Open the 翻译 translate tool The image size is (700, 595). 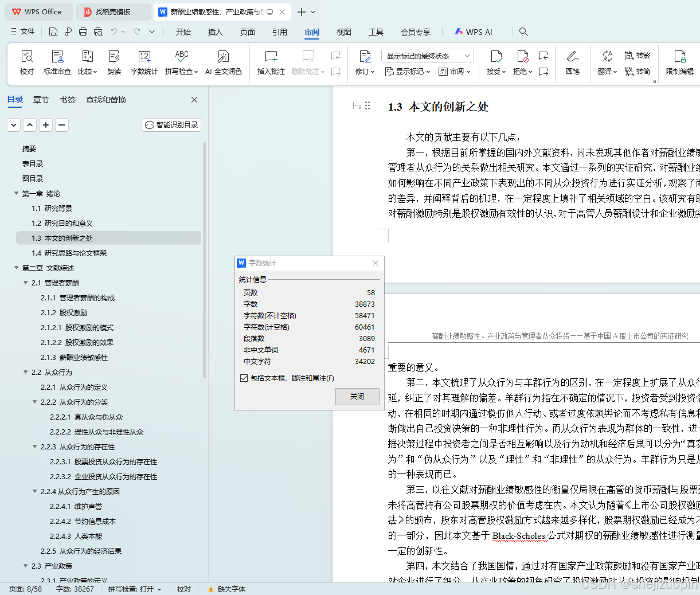click(x=607, y=62)
